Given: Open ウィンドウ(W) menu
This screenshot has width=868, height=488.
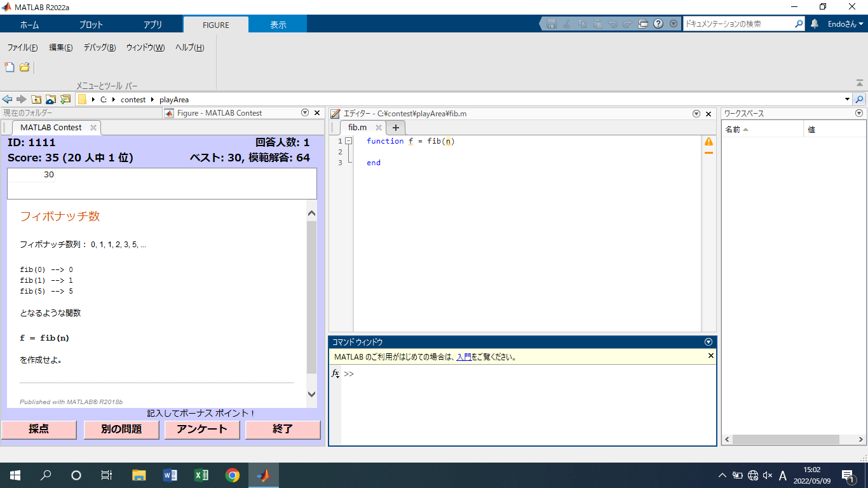Looking at the screenshot, I should tap(146, 48).
